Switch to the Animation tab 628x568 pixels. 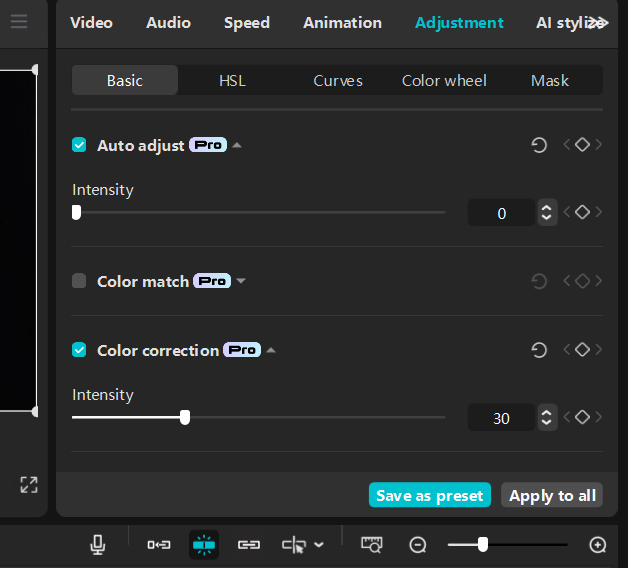(x=342, y=22)
